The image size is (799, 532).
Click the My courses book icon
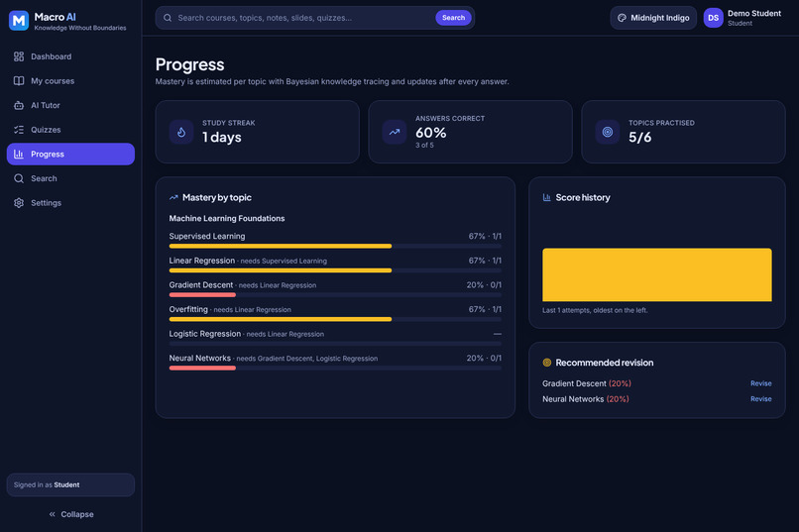coord(19,81)
